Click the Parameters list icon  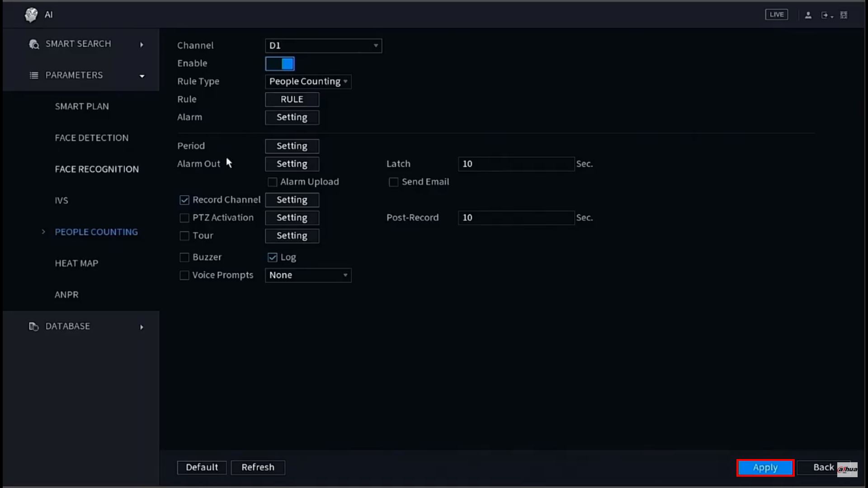point(34,75)
